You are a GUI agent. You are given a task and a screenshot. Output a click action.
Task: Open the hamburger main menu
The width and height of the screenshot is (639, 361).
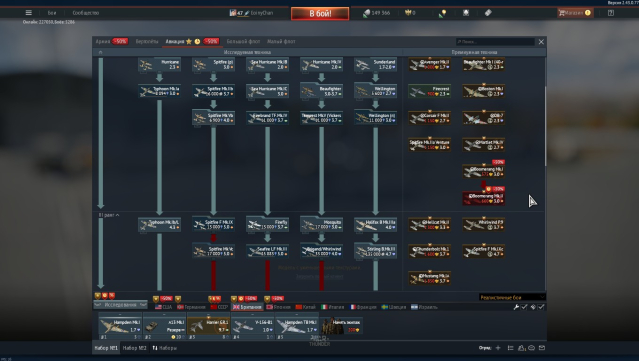click(x=29, y=13)
